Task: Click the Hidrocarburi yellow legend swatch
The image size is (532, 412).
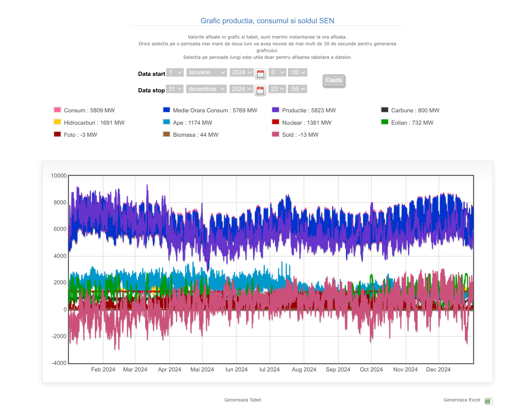Action: [57, 122]
